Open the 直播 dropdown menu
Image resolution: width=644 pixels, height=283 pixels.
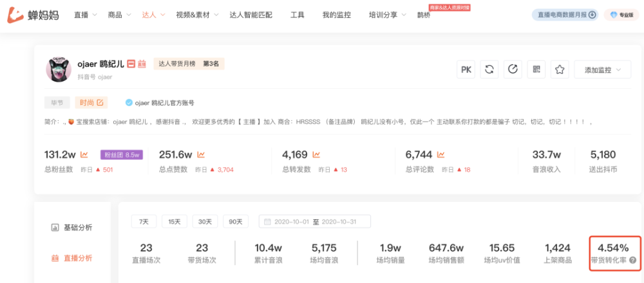coord(86,15)
